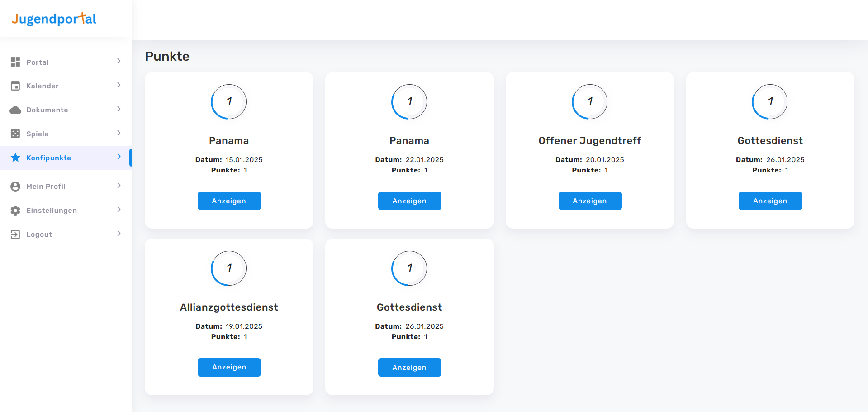This screenshot has width=868, height=412.
Task: Click the Konfipunkte star icon
Action: click(x=15, y=158)
